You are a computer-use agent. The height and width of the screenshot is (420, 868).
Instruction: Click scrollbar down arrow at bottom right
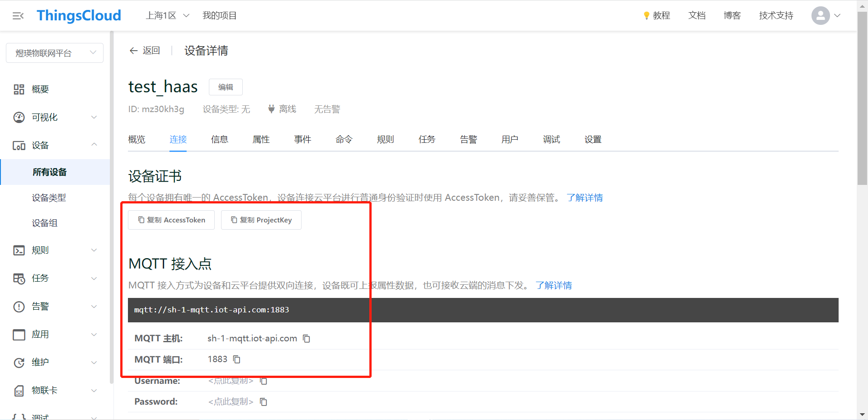pyautogui.click(x=862, y=415)
